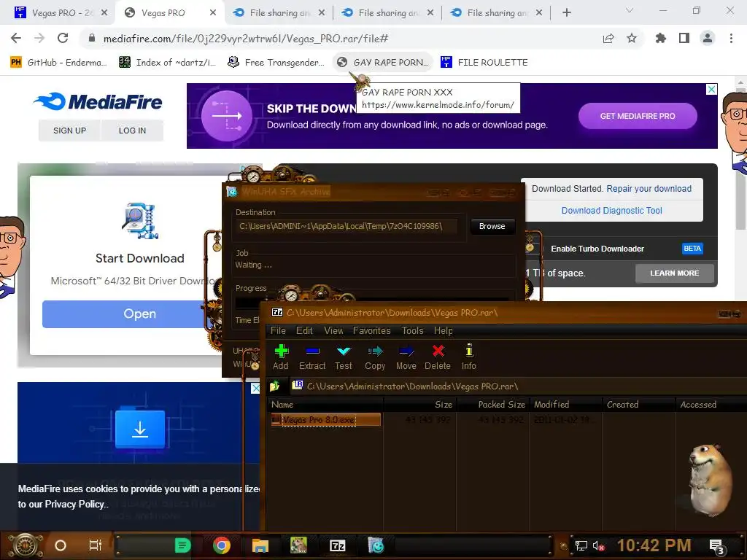Sort by Size column header
Screen dimensions: 747x560
[420, 404]
